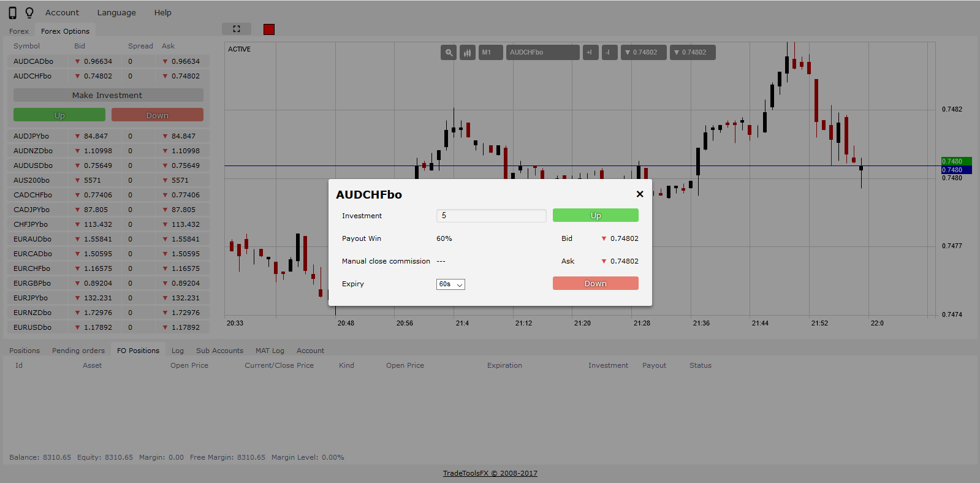Click the red color swatch above chart
The height and width of the screenshot is (483, 980).
[x=269, y=29]
